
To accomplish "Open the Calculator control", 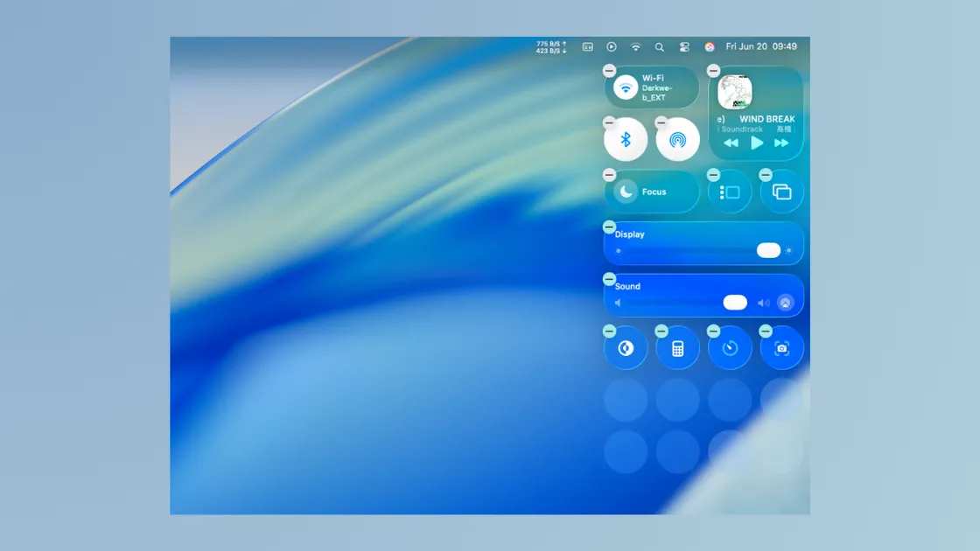I will [x=678, y=348].
